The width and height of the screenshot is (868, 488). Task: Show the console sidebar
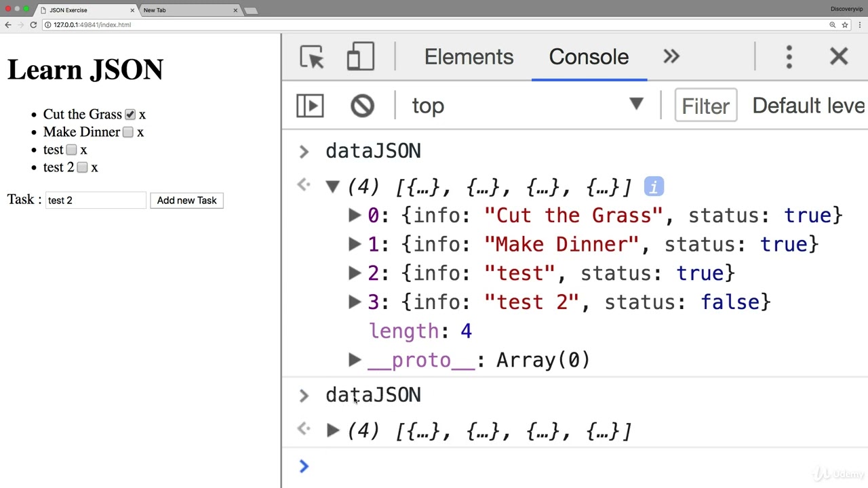(x=310, y=106)
